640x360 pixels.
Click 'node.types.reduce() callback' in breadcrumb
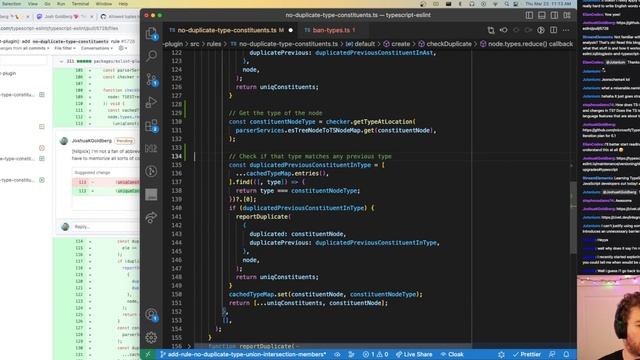(x=526, y=44)
